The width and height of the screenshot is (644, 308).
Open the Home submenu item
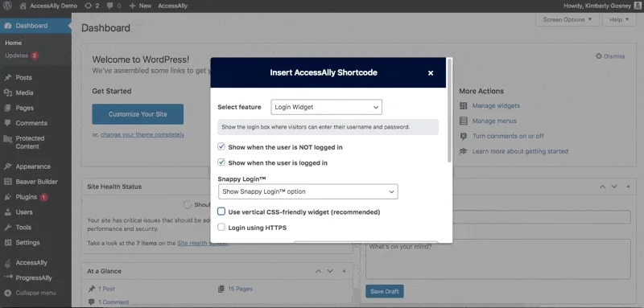pyautogui.click(x=14, y=43)
